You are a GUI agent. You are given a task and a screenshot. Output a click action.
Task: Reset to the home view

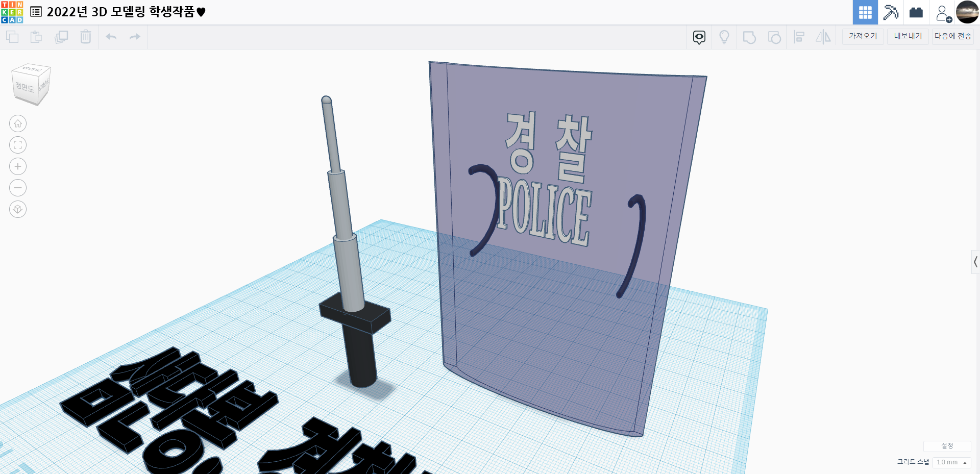pos(18,123)
